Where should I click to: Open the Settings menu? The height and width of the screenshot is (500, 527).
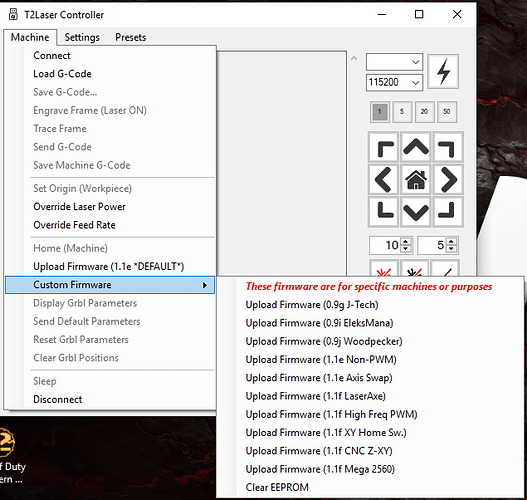[82, 37]
